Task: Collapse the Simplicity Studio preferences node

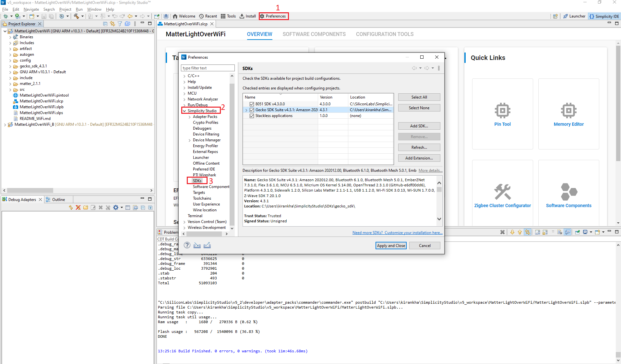Action: click(x=185, y=111)
